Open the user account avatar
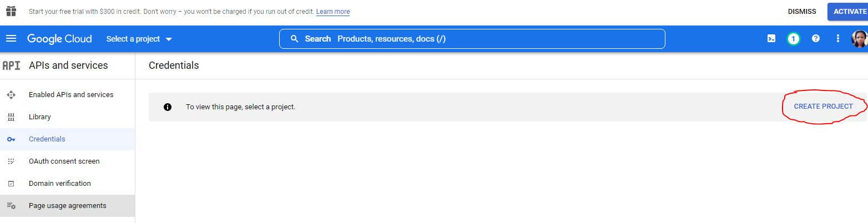 (859, 39)
